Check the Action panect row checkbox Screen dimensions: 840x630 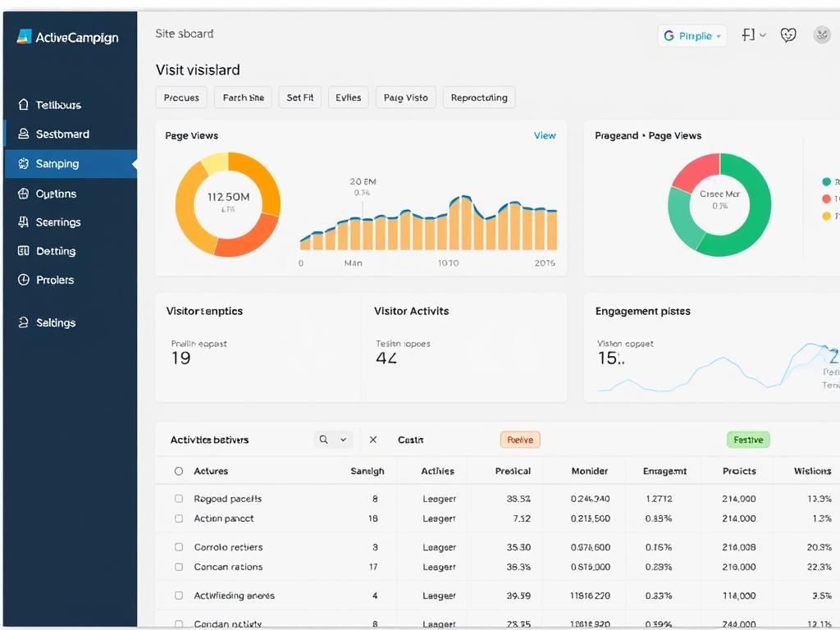[178, 518]
